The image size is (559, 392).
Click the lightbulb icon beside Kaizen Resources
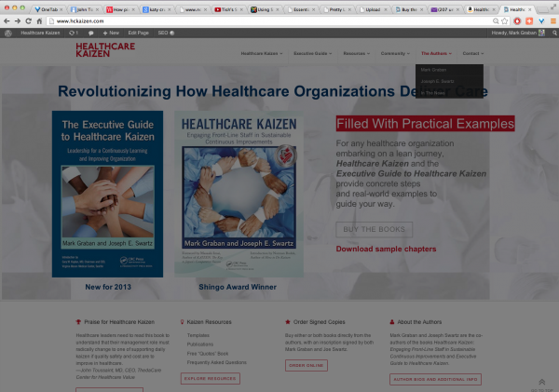183,322
